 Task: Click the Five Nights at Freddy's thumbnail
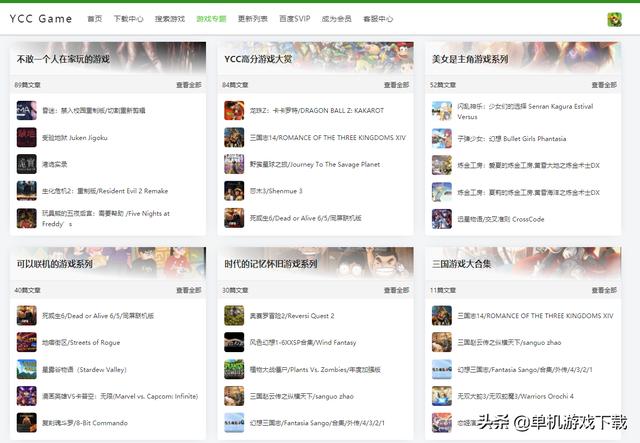pos(27,218)
